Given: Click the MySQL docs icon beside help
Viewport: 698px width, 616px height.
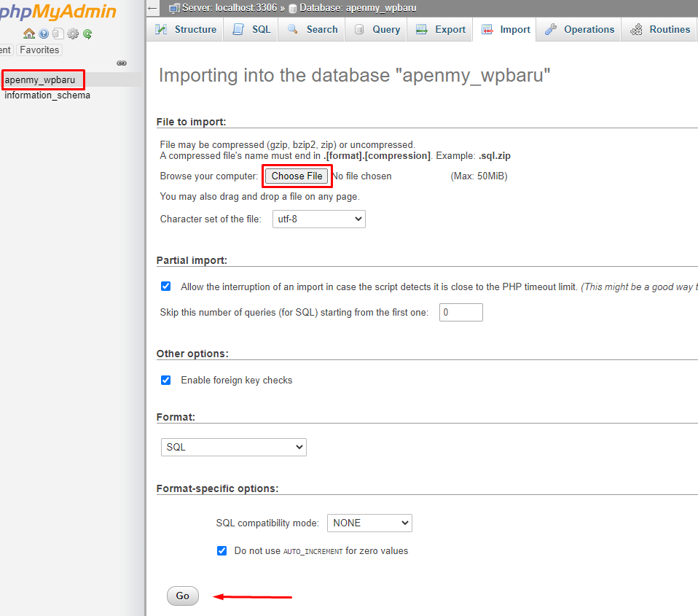Looking at the screenshot, I should [x=58, y=34].
